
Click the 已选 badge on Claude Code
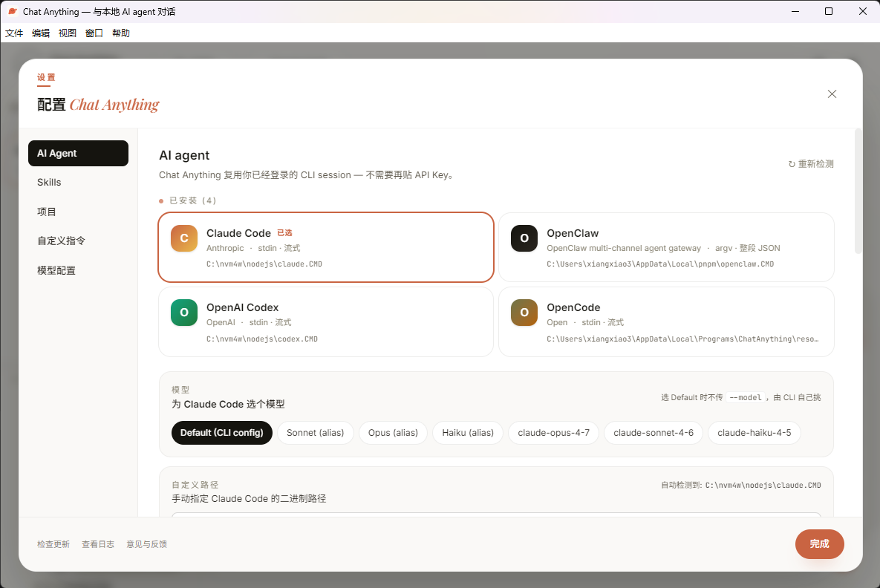pos(284,233)
